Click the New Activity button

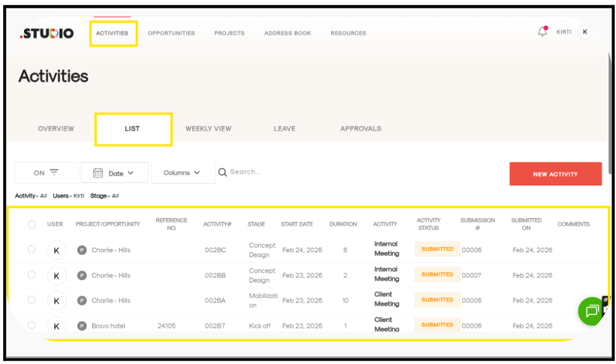click(555, 174)
